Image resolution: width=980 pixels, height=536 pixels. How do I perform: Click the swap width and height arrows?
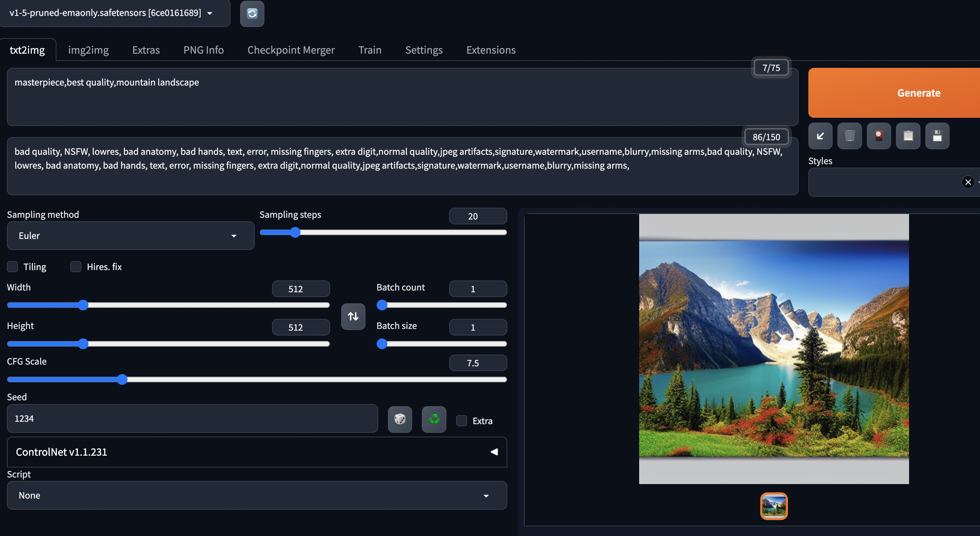tap(353, 316)
